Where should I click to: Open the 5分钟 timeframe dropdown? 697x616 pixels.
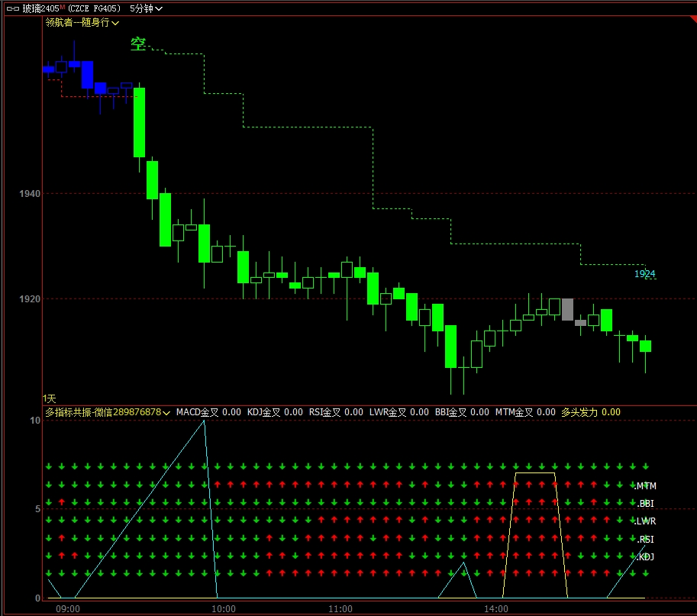tap(145, 8)
